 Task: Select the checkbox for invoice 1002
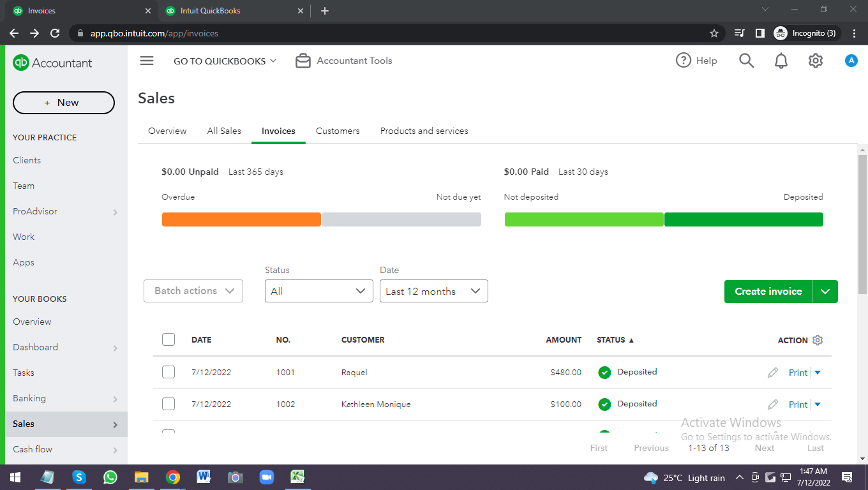168,404
